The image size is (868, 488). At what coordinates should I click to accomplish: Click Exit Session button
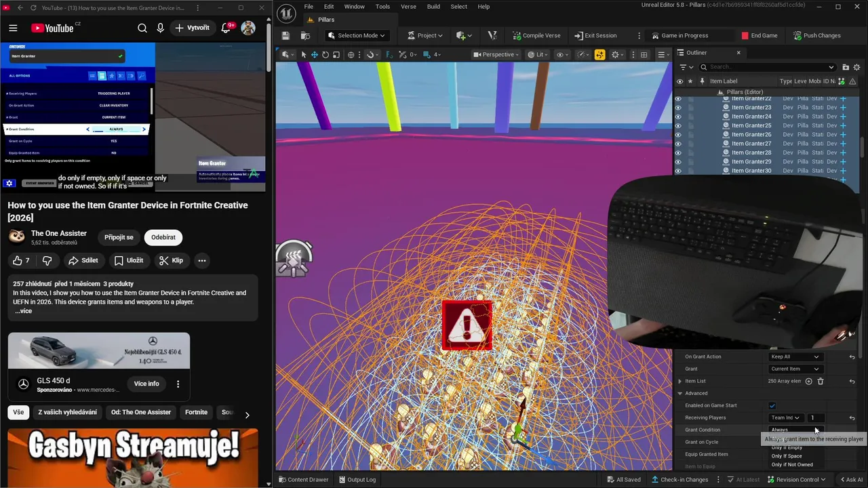[x=595, y=35]
